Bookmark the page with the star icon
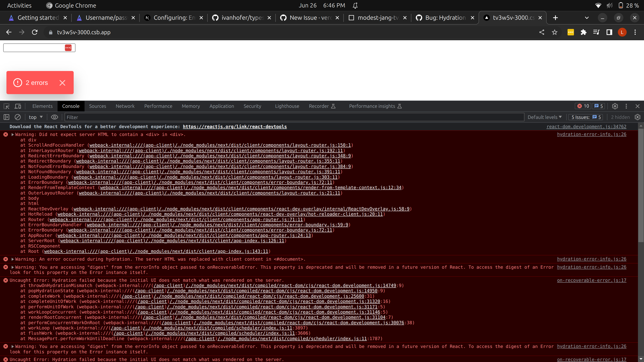The height and width of the screenshot is (362, 644). coord(554,32)
